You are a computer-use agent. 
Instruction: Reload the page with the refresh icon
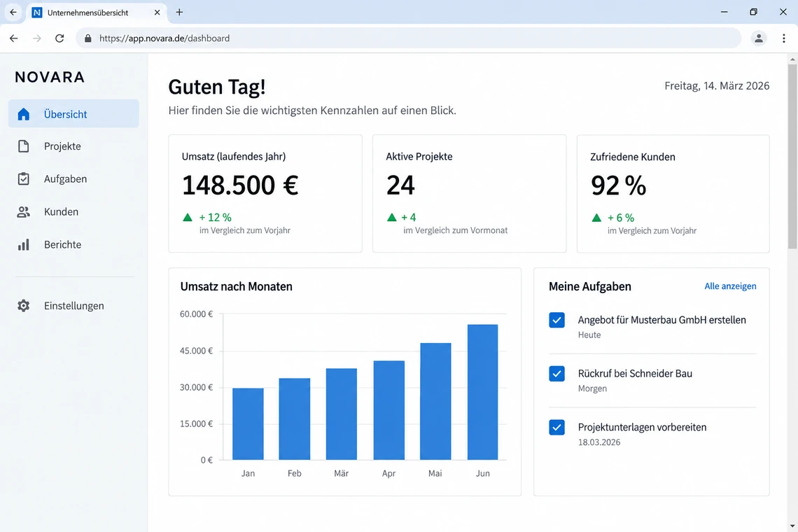point(59,38)
